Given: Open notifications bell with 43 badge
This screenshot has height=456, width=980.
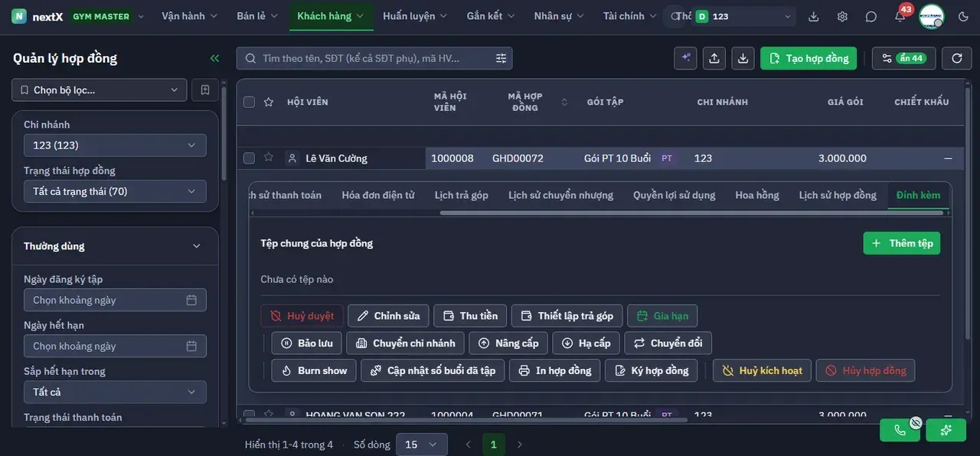Looking at the screenshot, I should [900, 16].
